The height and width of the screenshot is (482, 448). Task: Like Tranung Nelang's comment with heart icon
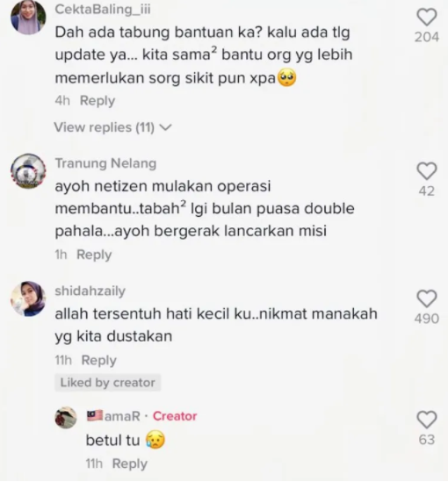coord(427,171)
